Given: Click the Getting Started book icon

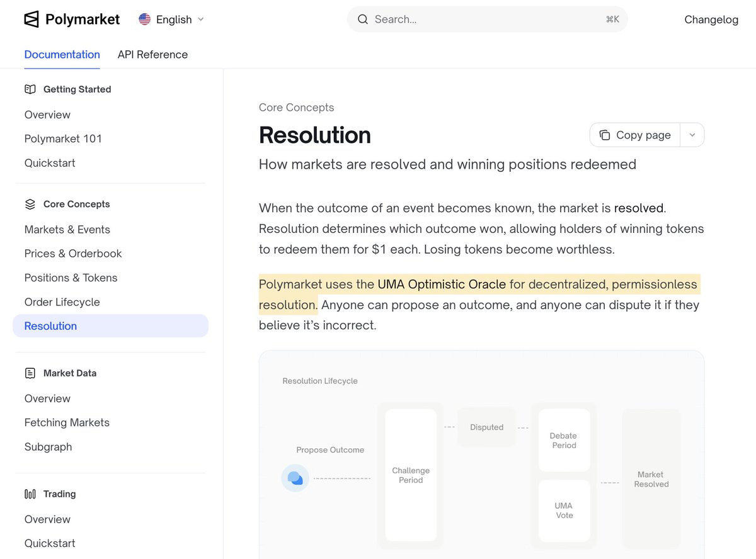Looking at the screenshot, I should (x=30, y=89).
